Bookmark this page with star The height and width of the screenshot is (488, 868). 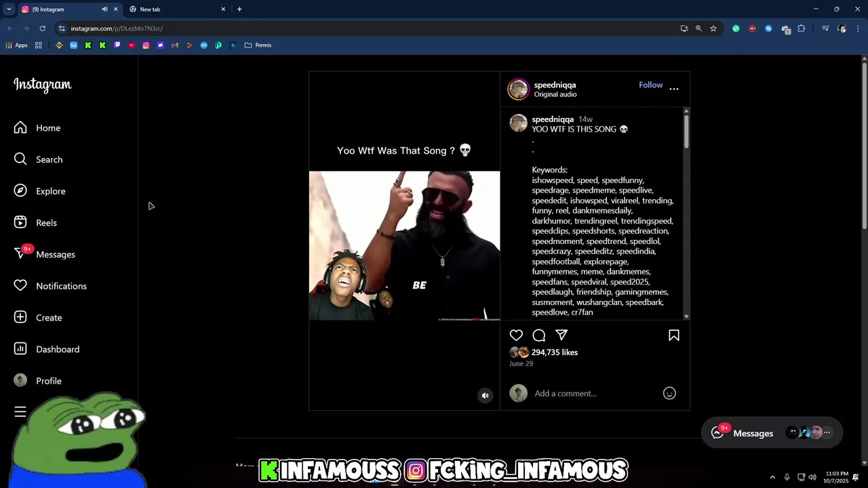click(x=713, y=28)
